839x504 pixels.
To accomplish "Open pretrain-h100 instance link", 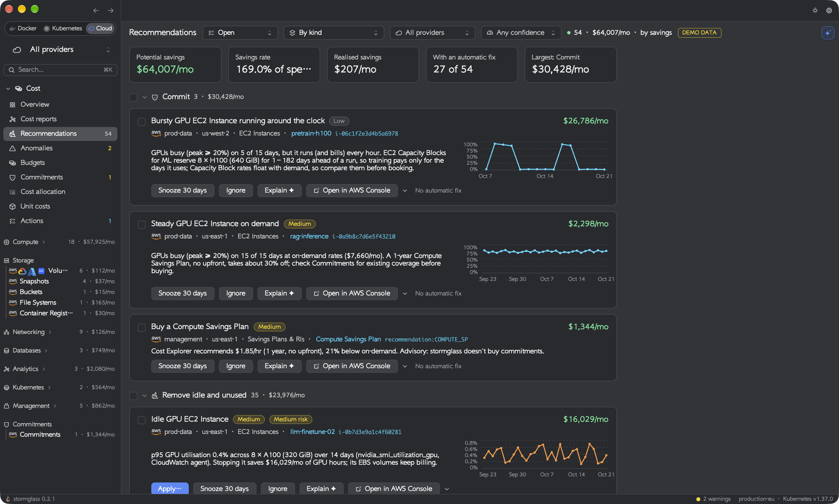I will pos(311,133).
